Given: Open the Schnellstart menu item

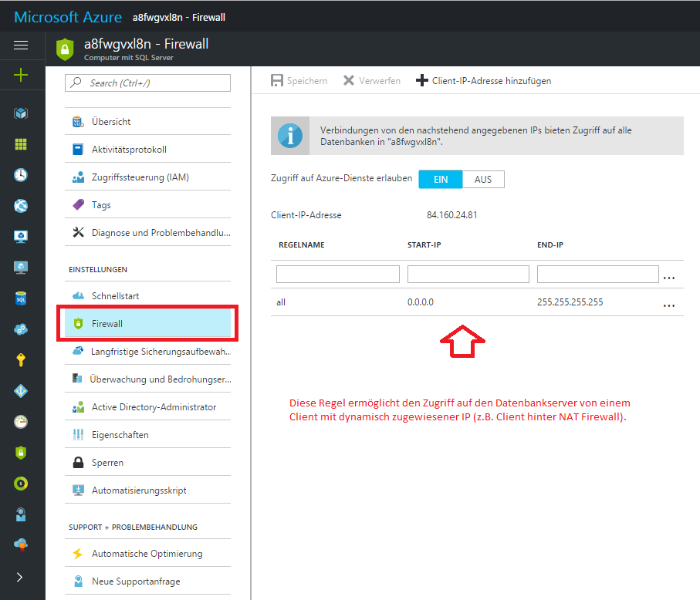Looking at the screenshot, I should 147,296.
